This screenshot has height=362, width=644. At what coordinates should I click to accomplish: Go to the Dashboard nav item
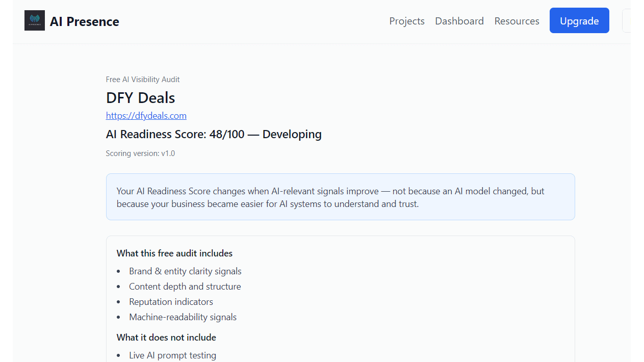coord(459,21)
